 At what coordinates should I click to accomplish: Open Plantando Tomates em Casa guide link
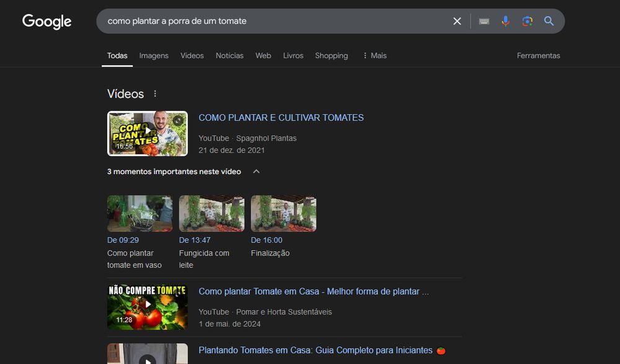pos(322,350)
